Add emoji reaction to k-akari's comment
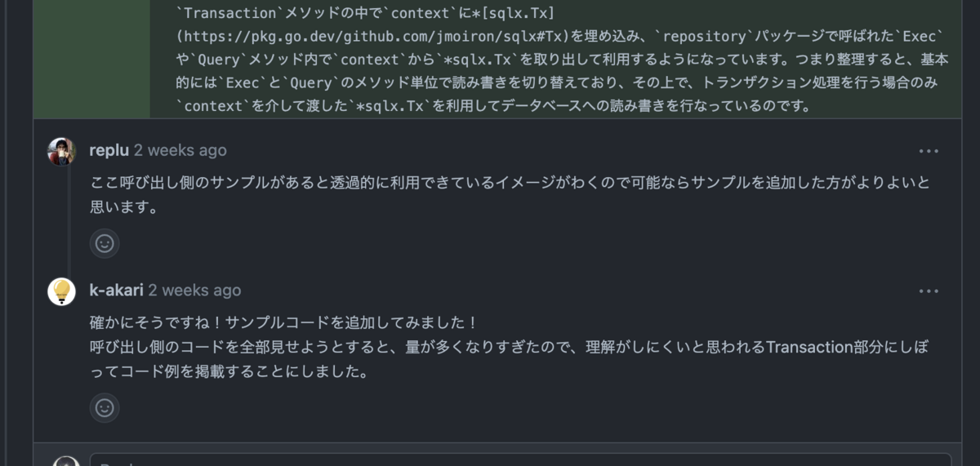This screenshot has width=980, height=466. 105,407
